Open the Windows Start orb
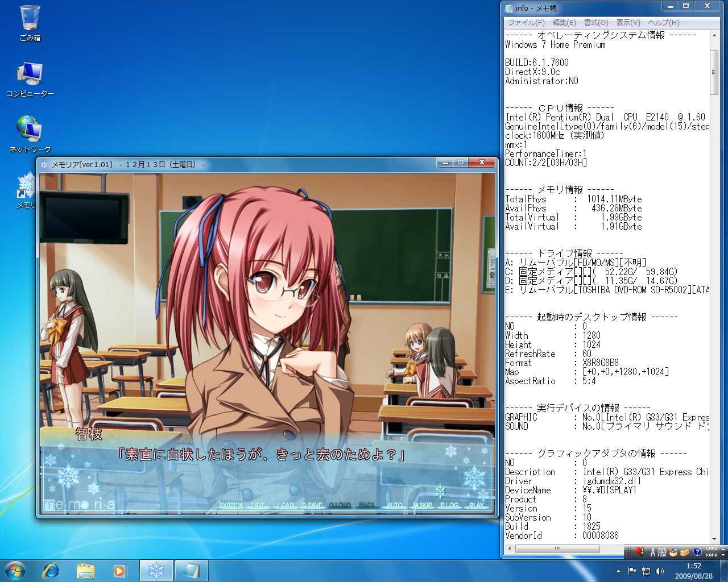728x582 pixels. click(x=15, y=571)
